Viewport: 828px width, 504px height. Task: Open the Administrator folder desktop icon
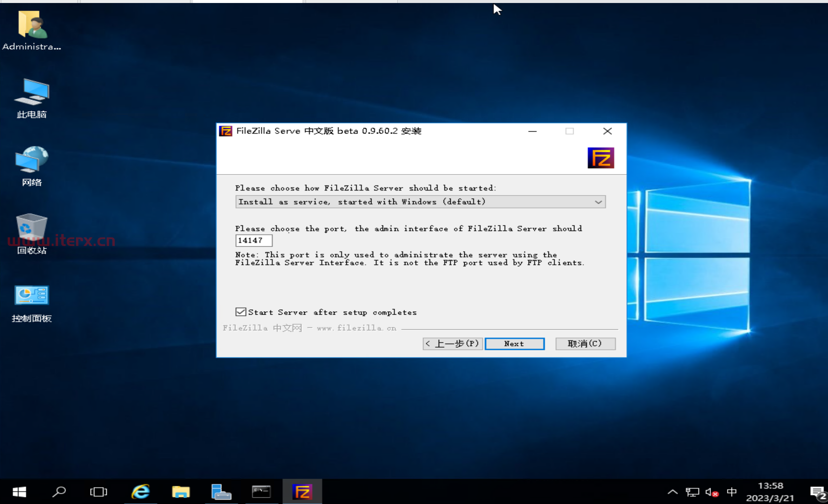[x=32, y=31]
